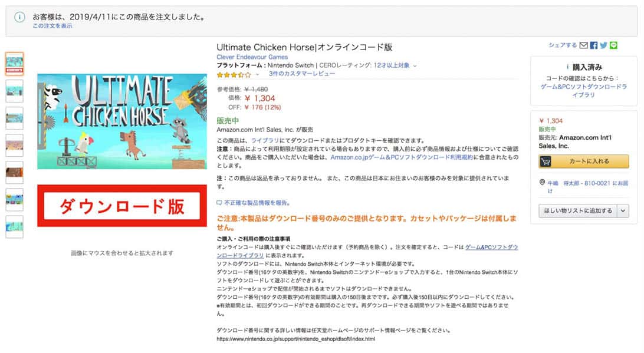
Task: Share the product via email envelope icon
Action: click(584, 45)
